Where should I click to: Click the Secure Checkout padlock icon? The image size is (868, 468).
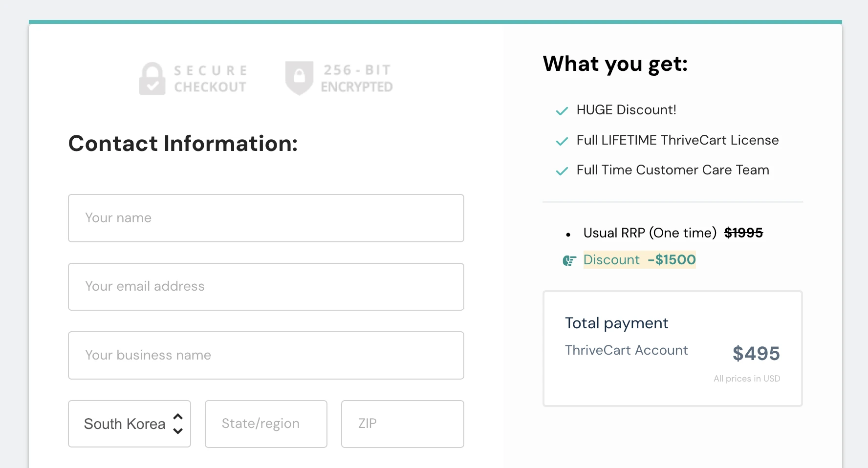pos(152,78)
